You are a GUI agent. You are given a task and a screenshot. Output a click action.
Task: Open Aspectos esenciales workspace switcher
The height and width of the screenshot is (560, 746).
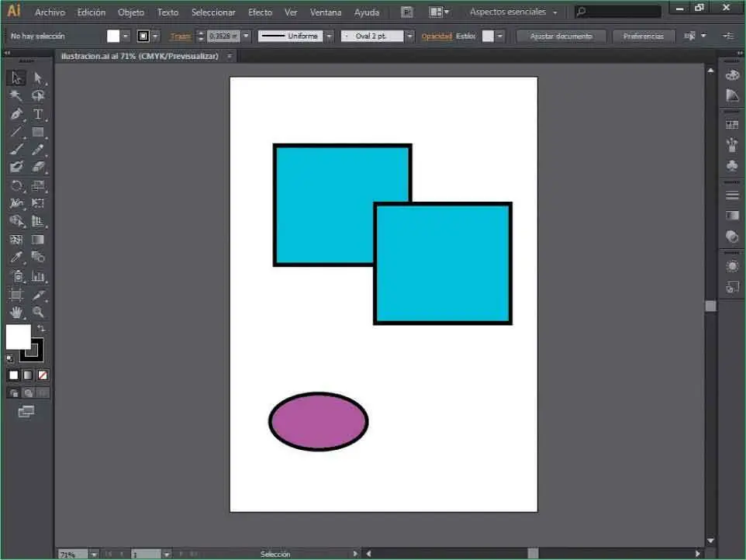[x=513, y=12]
